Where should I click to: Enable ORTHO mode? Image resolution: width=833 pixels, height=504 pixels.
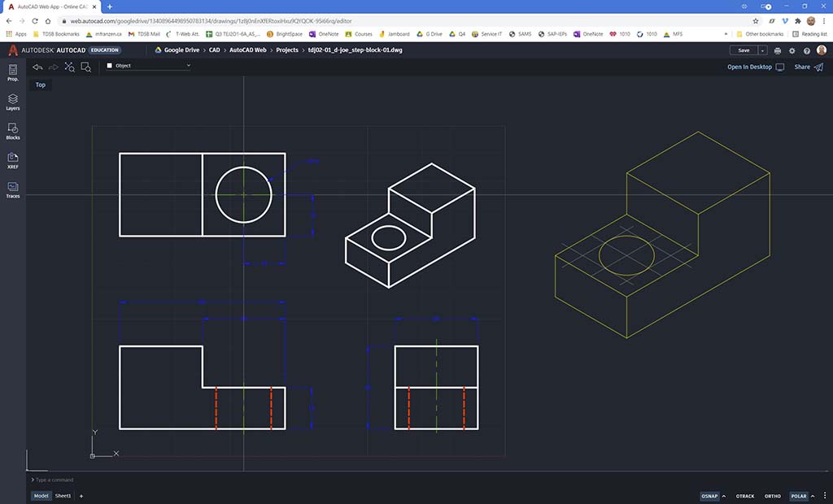(x=772, y=496)
